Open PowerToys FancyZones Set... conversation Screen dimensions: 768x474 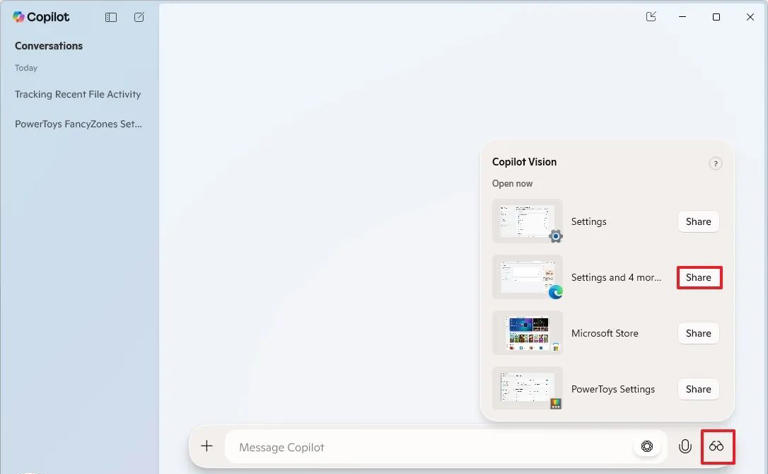[78, 124]
